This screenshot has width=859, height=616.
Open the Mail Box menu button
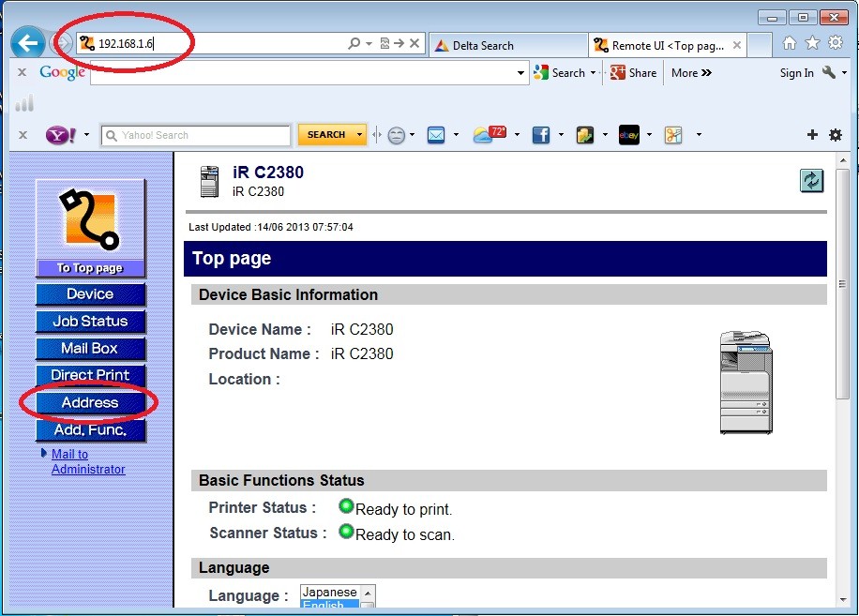point(90,348)
